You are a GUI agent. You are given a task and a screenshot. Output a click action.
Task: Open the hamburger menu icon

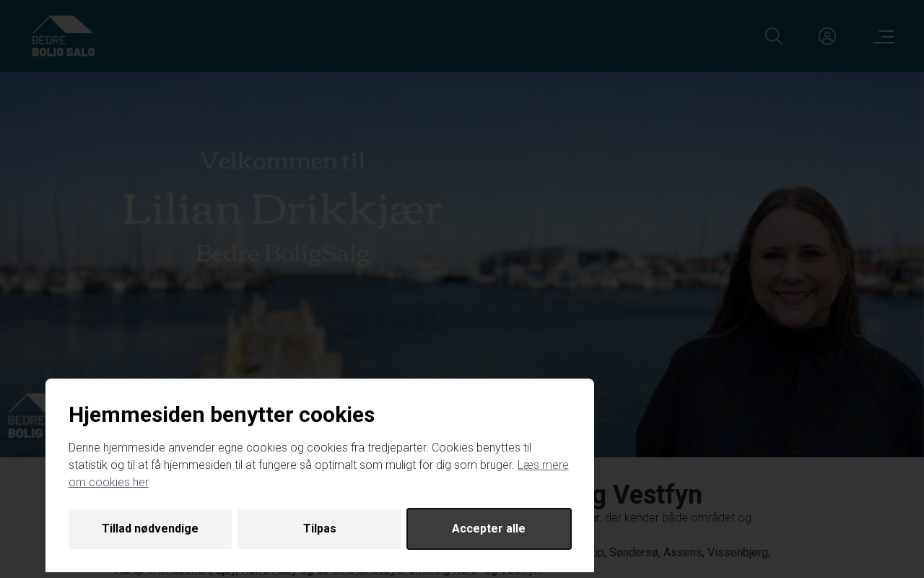[x=884, y=36]
